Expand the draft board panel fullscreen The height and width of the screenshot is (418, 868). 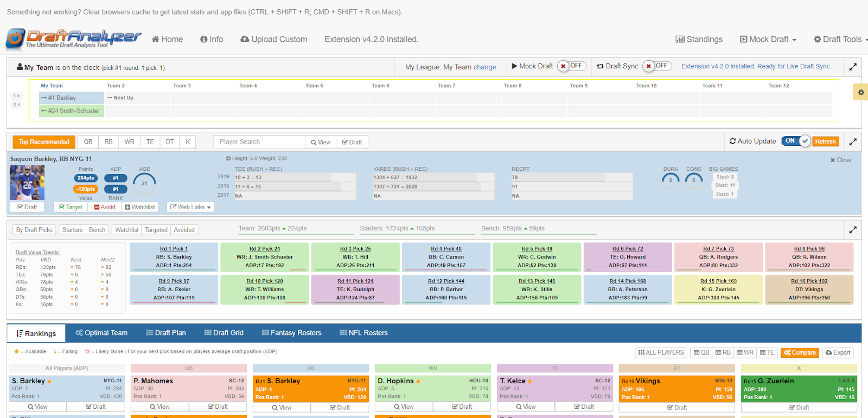pos(853,67)
